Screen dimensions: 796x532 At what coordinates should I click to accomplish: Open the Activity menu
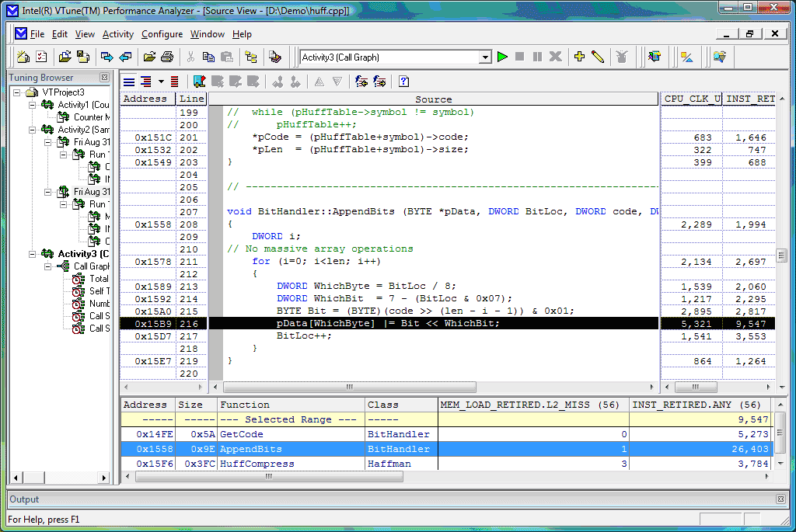[118, 34]
